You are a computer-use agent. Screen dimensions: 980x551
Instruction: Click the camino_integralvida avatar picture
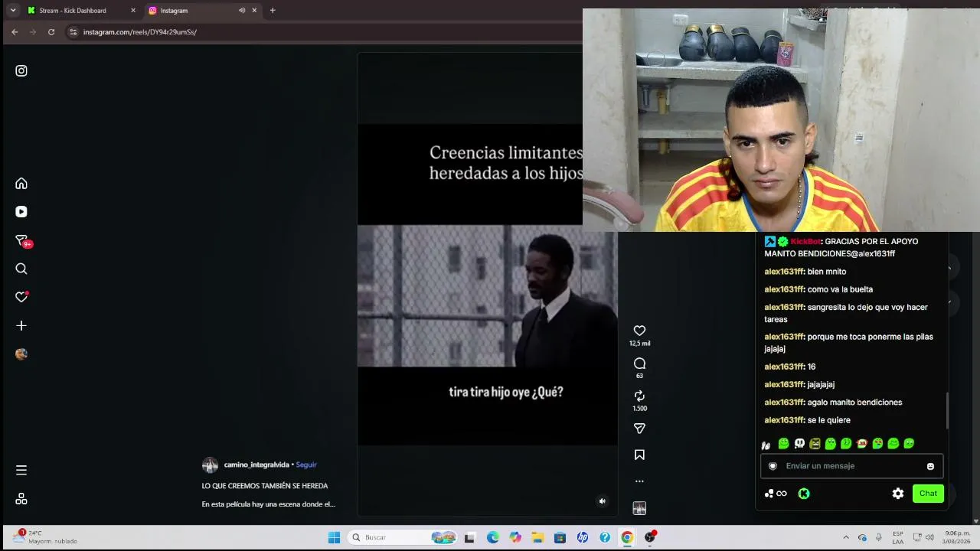tap(210, 465)
